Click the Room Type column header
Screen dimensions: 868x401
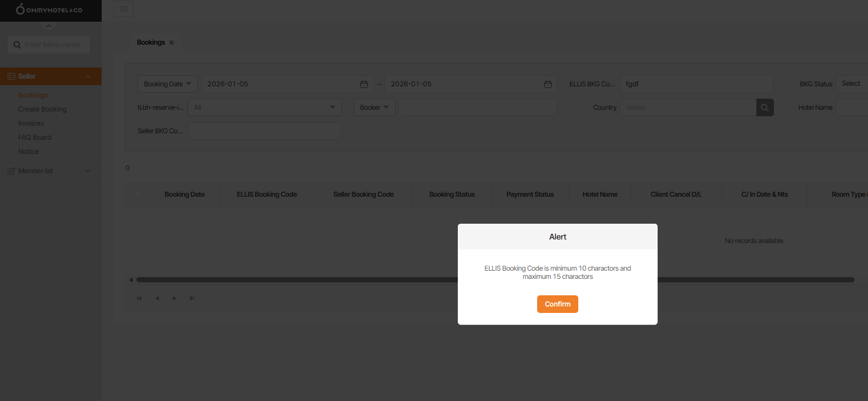click(x=849, y=194)
